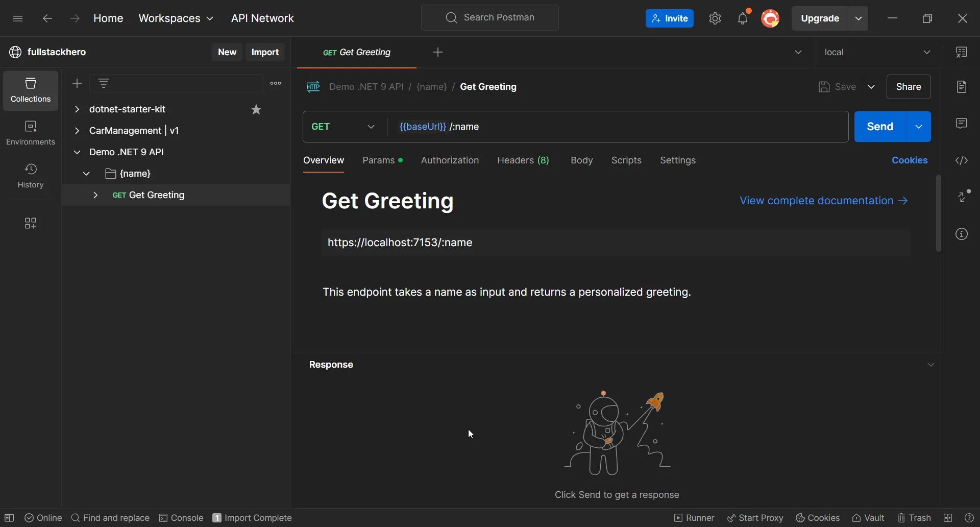The image size is (980, 527).
Task: Click the Send button
Action: (880, 127)
